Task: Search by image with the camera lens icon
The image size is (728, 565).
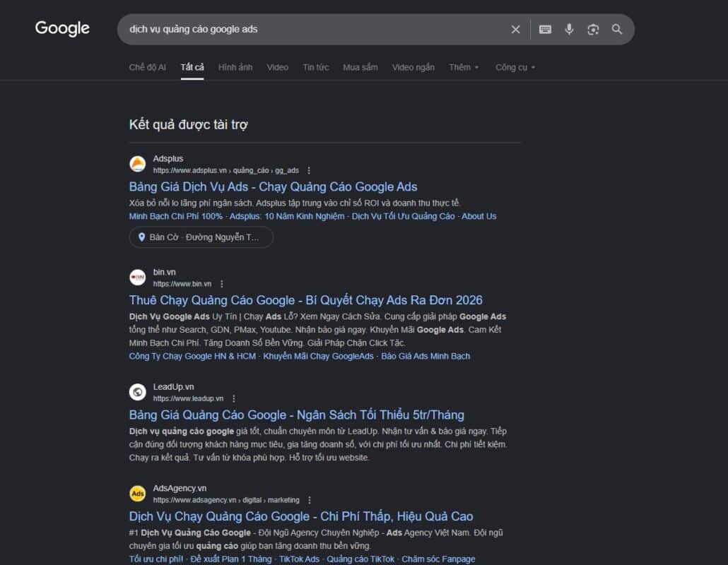Action: (x=593, y=29)
